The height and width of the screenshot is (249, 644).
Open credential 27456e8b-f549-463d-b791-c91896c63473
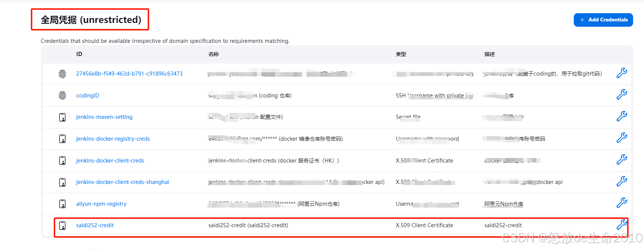[x=129, y=74]
